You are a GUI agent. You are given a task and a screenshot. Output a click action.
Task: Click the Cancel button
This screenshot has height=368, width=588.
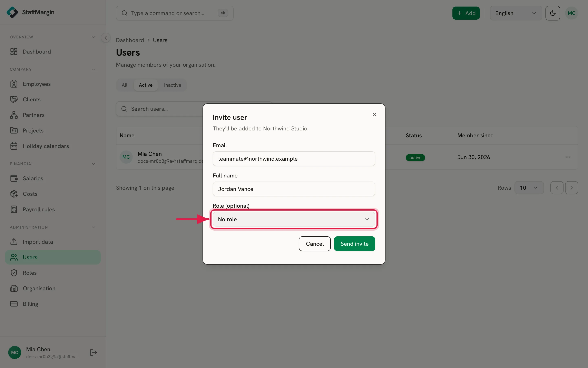point(315,244)
